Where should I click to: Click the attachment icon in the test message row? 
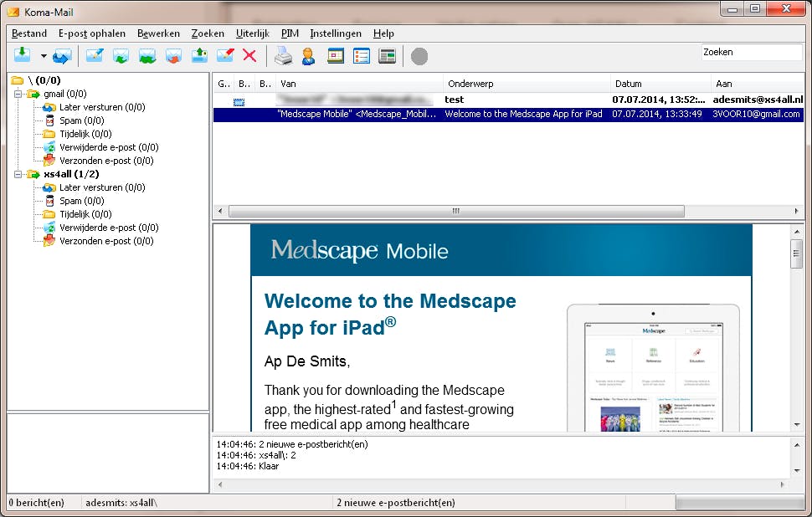(239, 102)
